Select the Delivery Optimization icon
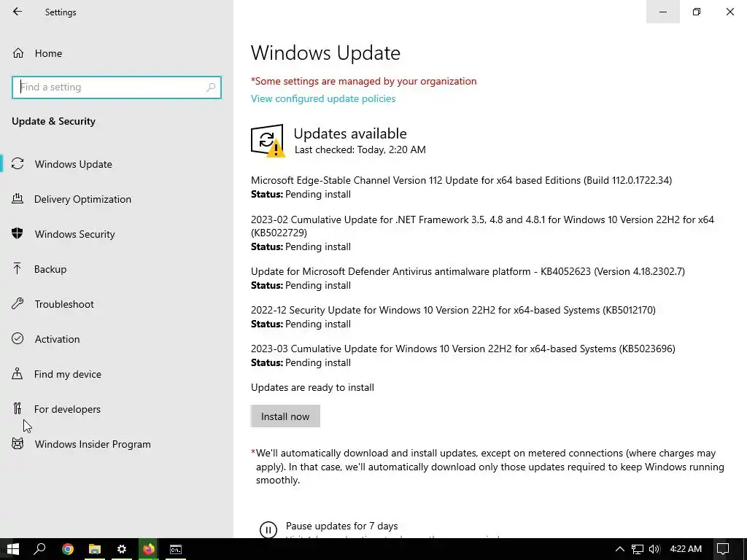The height and width of the screenshot is (560, 747). pyautogui.click(x=18, y=198)
